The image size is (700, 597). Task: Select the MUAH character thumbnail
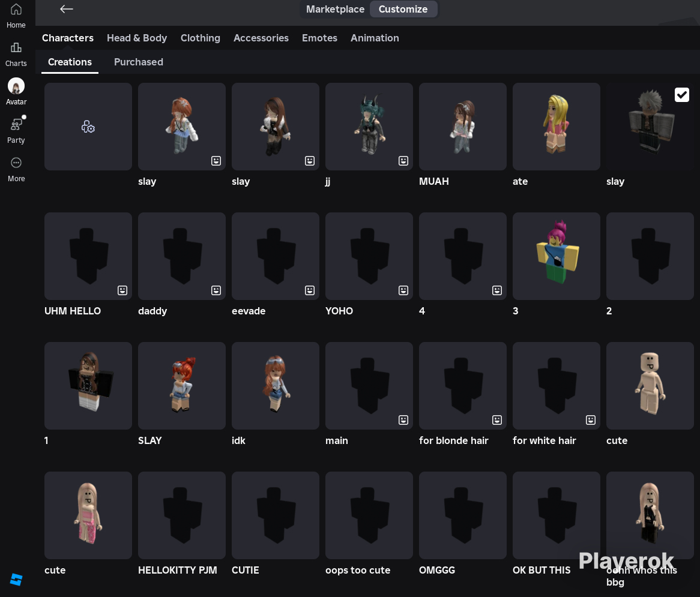462,126
